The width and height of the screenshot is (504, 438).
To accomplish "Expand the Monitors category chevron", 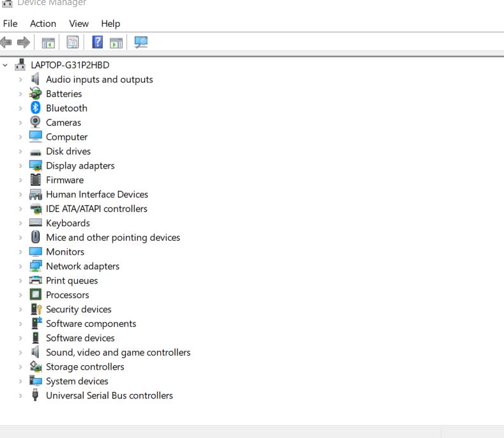I will [20, 252].
